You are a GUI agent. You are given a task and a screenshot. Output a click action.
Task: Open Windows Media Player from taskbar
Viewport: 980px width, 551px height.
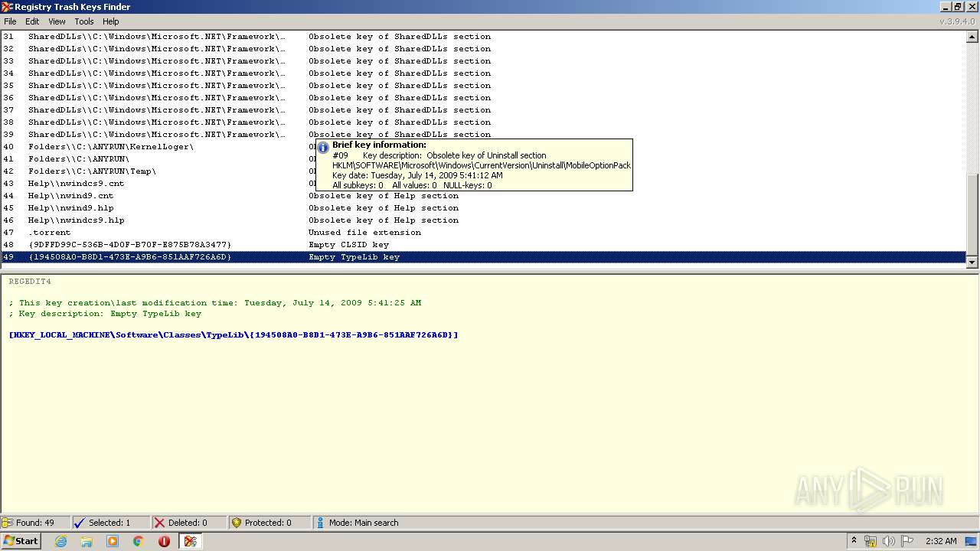coord(113,541)
